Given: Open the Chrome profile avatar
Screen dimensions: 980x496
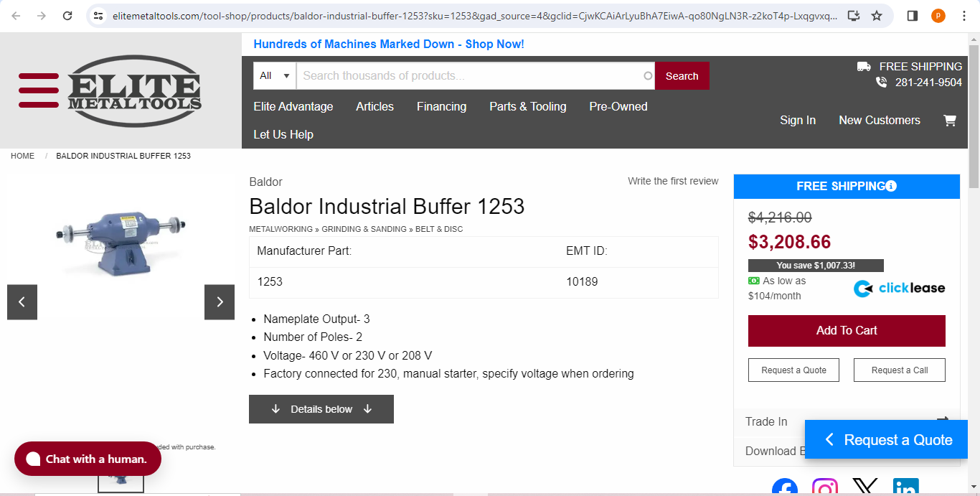Looking at the screenshot, I should 938,16.
